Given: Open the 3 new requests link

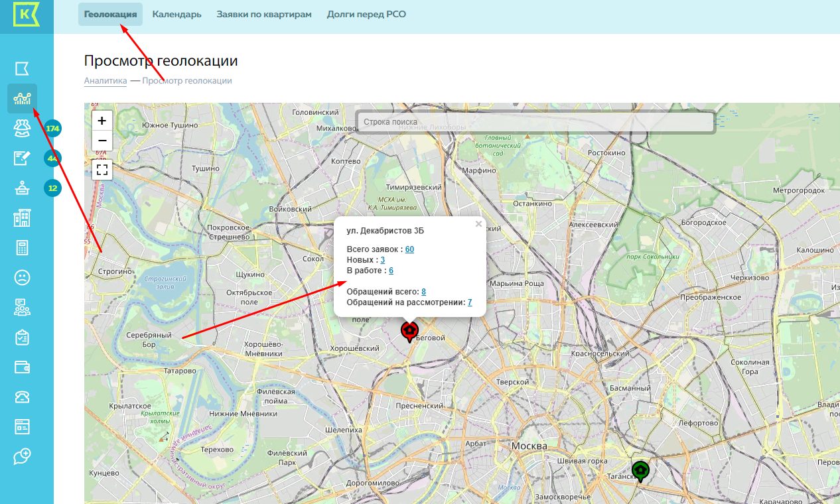Looking at the screenshot, I should 383,260.
